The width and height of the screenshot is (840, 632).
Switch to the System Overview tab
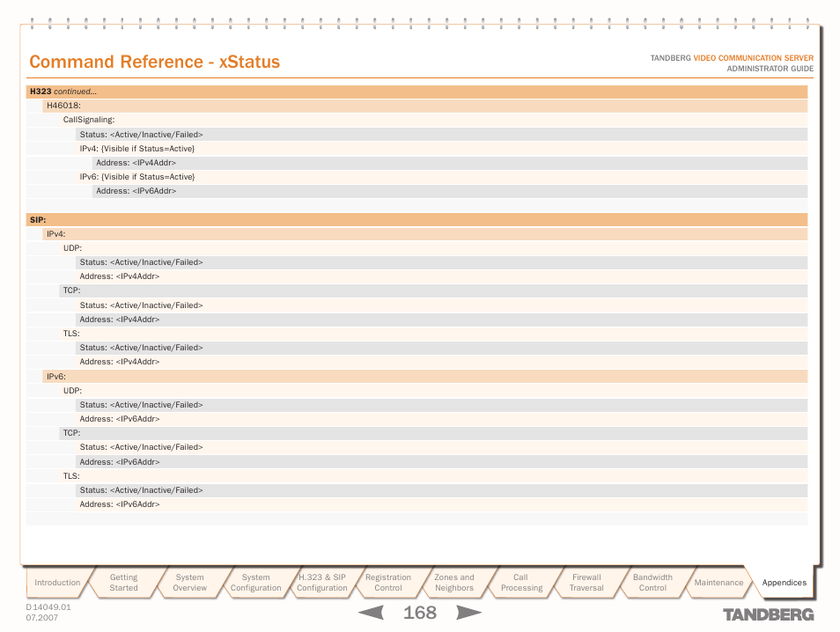[x=189, y=582]
